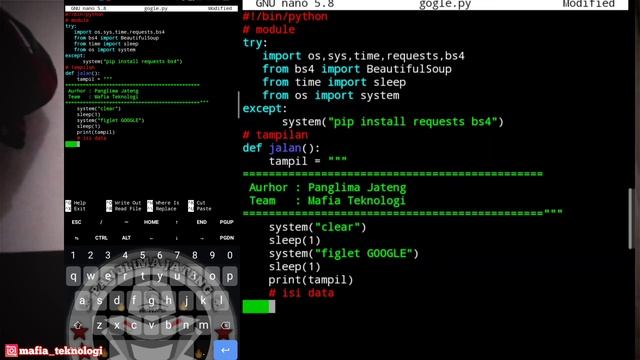Tap the number 1 key
This screenshot has height=360, width=640.
(73, 256)
